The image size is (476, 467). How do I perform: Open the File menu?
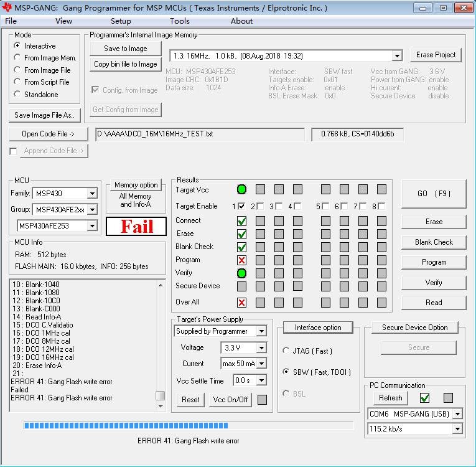[11, 21]
